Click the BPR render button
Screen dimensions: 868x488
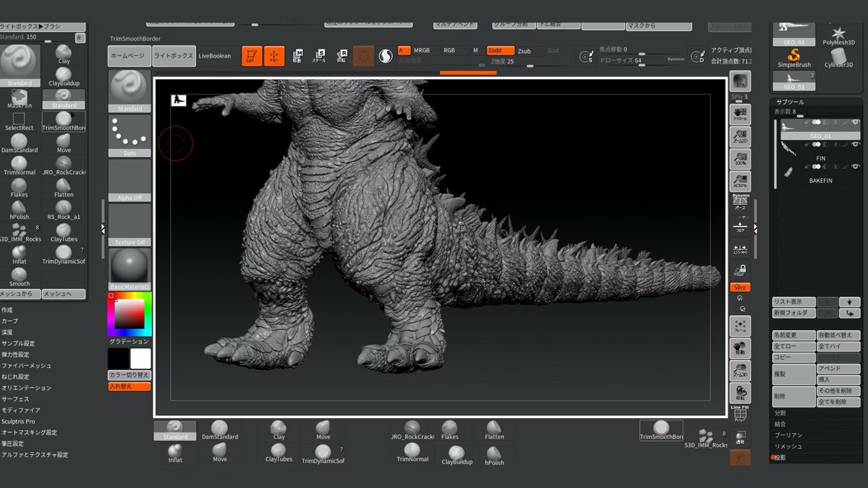739,81
